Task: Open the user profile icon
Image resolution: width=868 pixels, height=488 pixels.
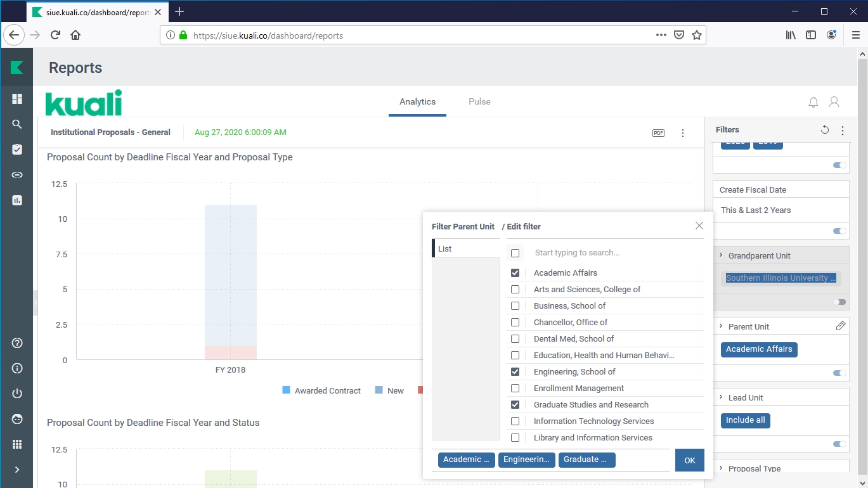Action: coord(834,102)
